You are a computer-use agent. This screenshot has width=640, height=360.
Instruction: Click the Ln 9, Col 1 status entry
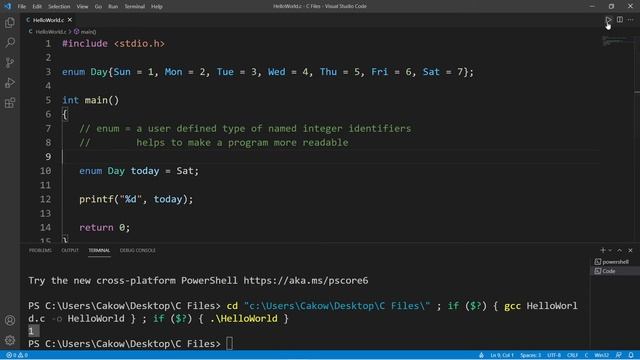502,355
